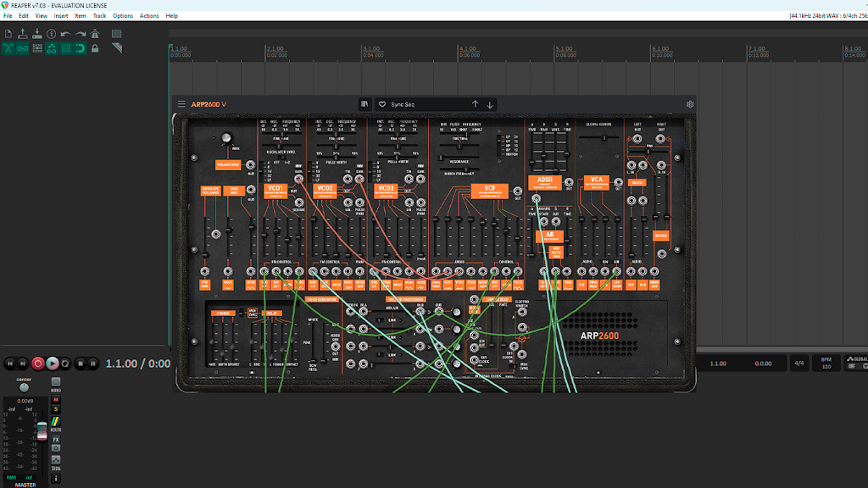Redo the last undone action
This screenshot has width=868, height=488.
tap(81, 34)
